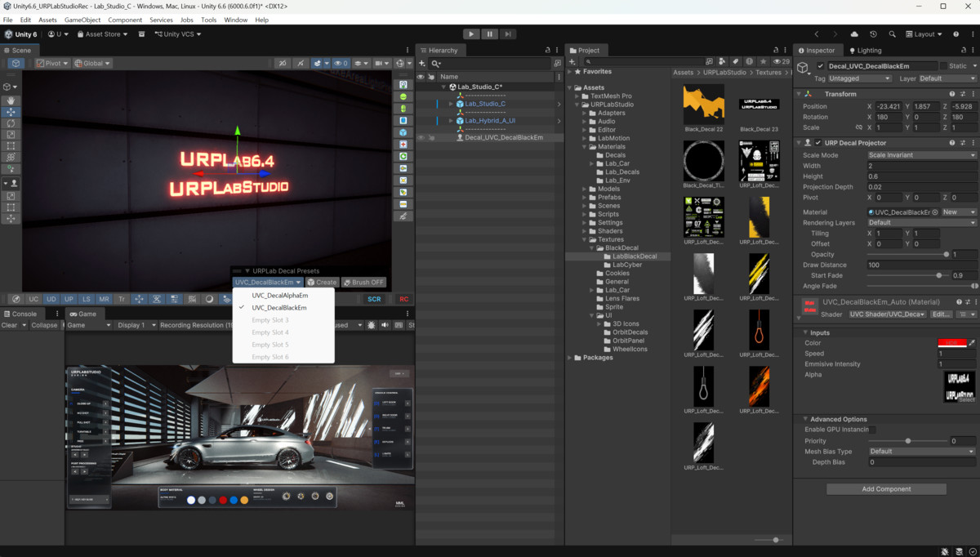The height and width of the screenshot is (557, 980).
Task: Open the Pivot dropdown in Scene toolbar
Action: [51, 63]
